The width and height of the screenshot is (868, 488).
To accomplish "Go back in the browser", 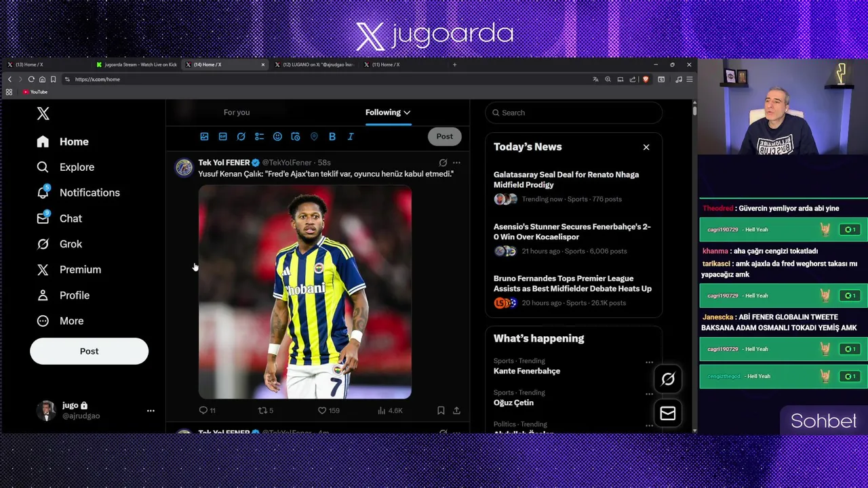I will click(9, 79).
